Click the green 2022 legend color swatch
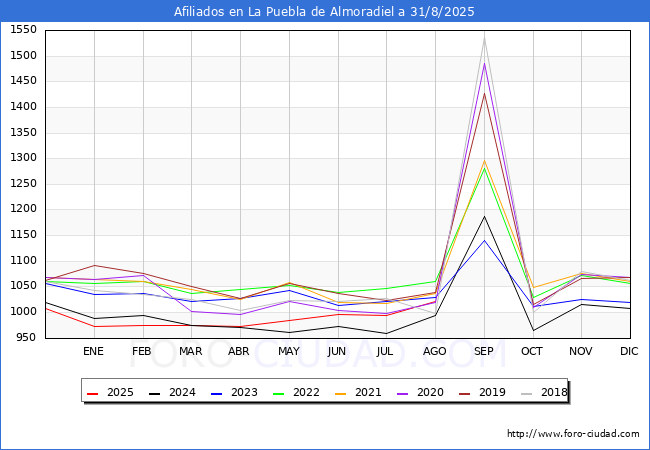Viewport: 650px width, 450px height. (x=279, y=393)
